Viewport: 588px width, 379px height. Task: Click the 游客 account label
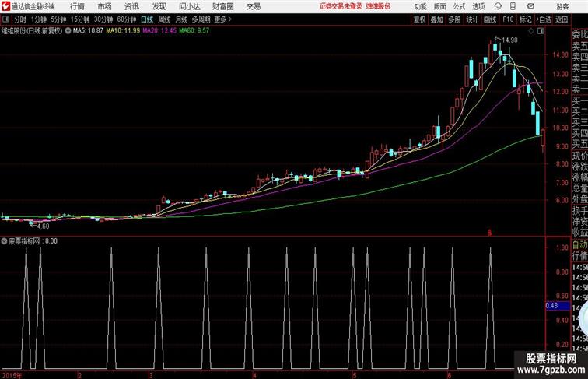tap(562, 6)
